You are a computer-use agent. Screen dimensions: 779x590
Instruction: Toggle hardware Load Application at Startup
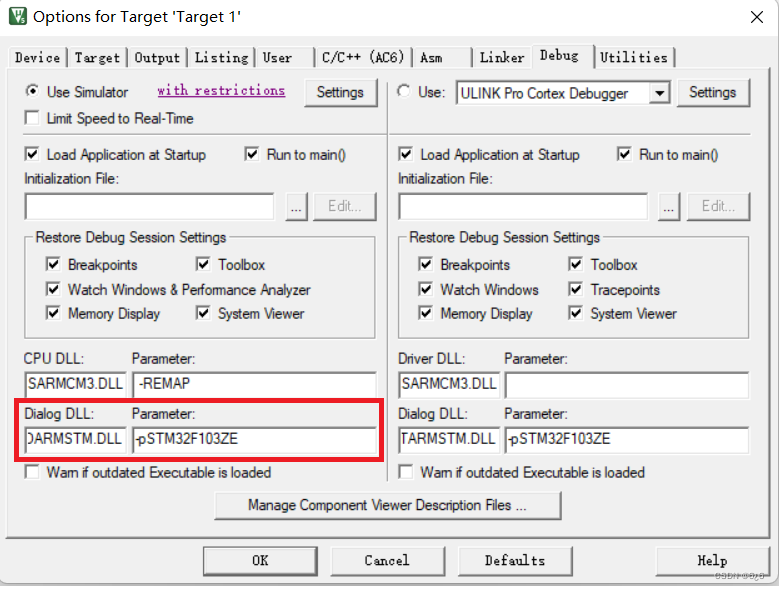pyautogui.click(x=405, y=154)
